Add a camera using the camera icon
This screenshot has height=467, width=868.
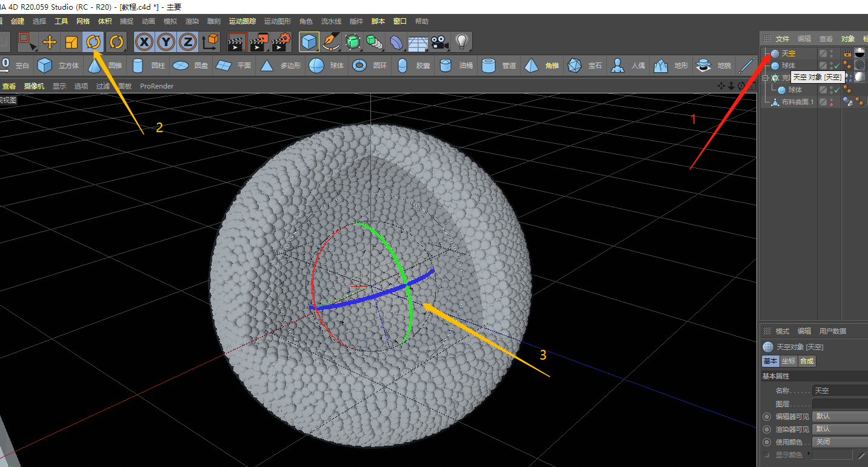(x=439, y=42)
